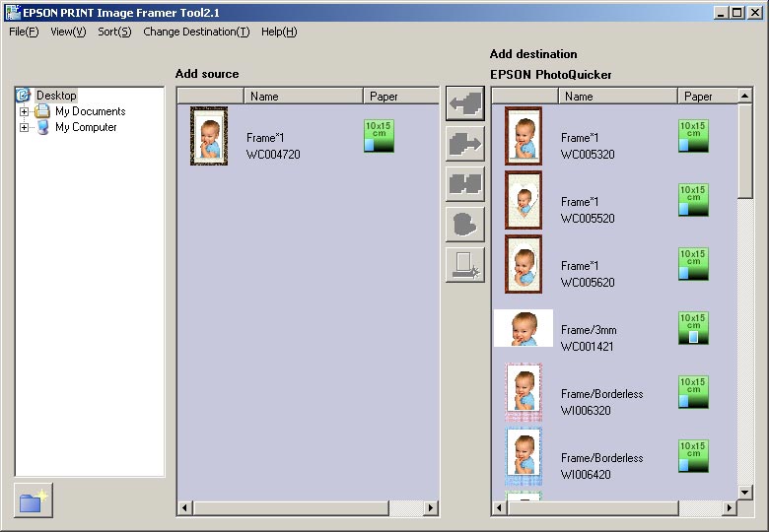Select the oval WC005620 frame thumbnail

point(524,264)
